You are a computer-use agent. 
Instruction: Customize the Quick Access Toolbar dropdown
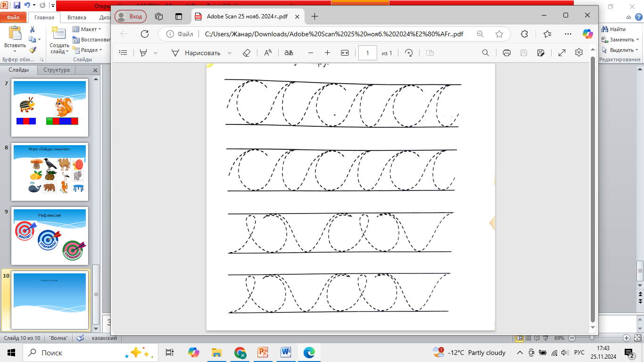coord(52,6)
